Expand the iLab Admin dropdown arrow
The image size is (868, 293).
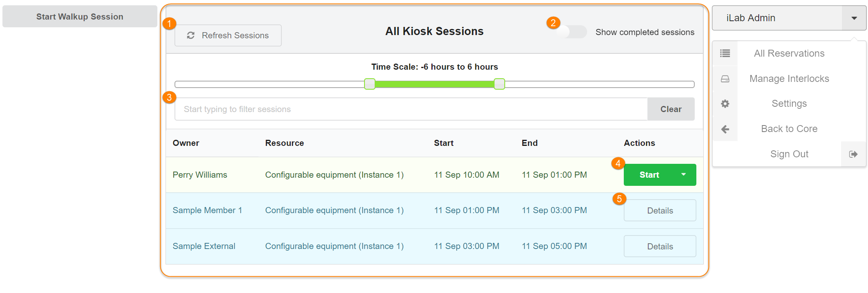854,18
